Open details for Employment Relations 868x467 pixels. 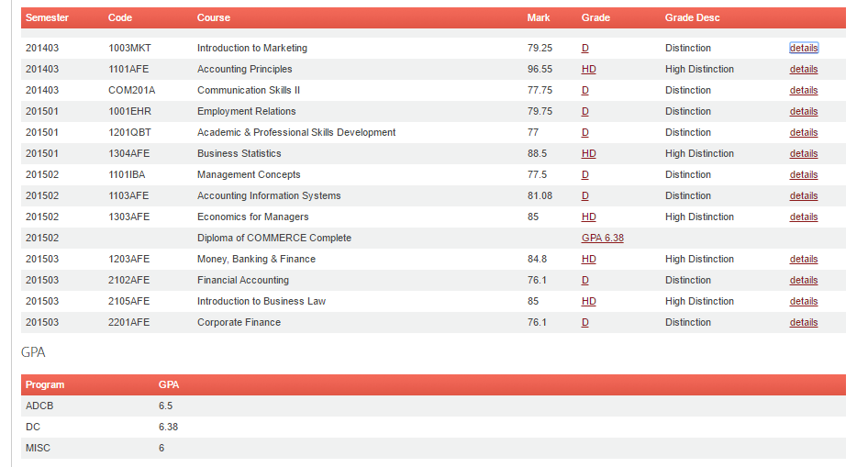click(804, 111)
